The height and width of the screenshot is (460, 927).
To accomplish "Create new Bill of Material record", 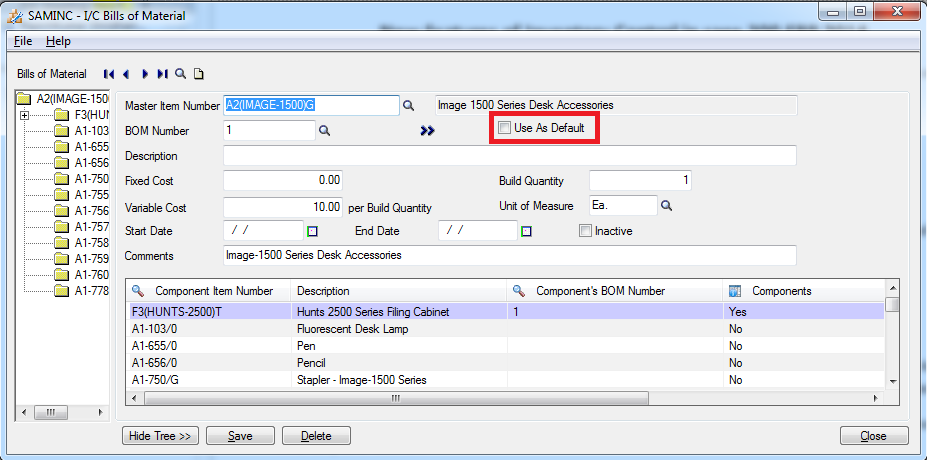I will pyautogui.click(x=199, y=74).
